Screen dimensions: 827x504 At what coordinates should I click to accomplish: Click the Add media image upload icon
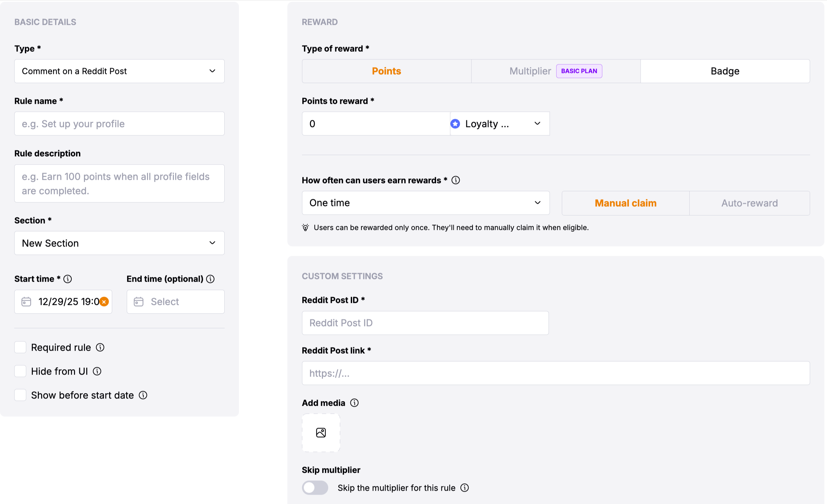click(x=321, y=433)
